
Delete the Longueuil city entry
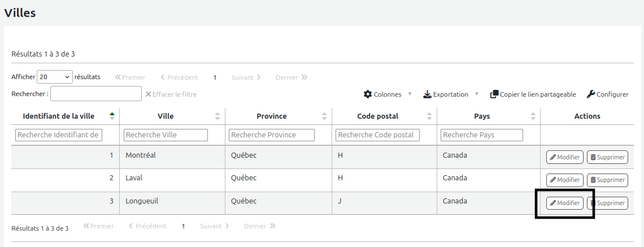[608, 203]
